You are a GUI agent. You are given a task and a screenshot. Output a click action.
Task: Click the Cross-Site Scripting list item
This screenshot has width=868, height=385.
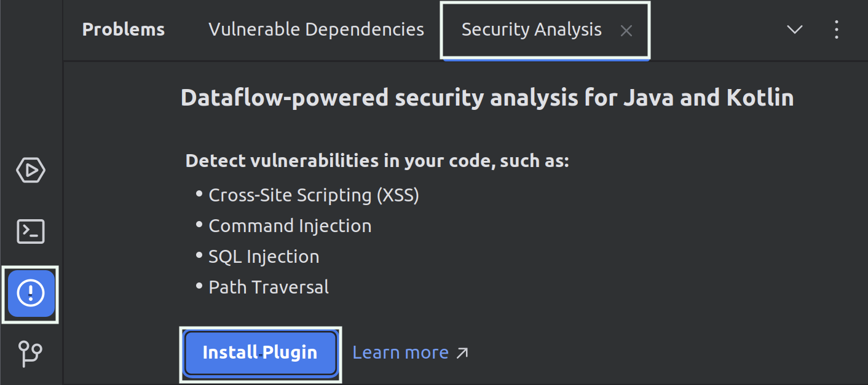[314, 195]
